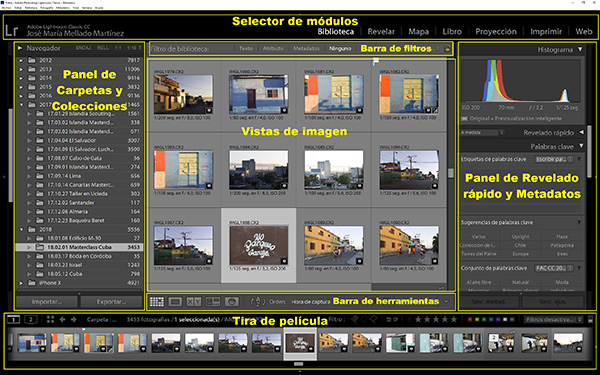Viewport: 600px width, 375px height.
Task: Filter by flagged status icon in filmstrip
Action: [x=355, y=320]
